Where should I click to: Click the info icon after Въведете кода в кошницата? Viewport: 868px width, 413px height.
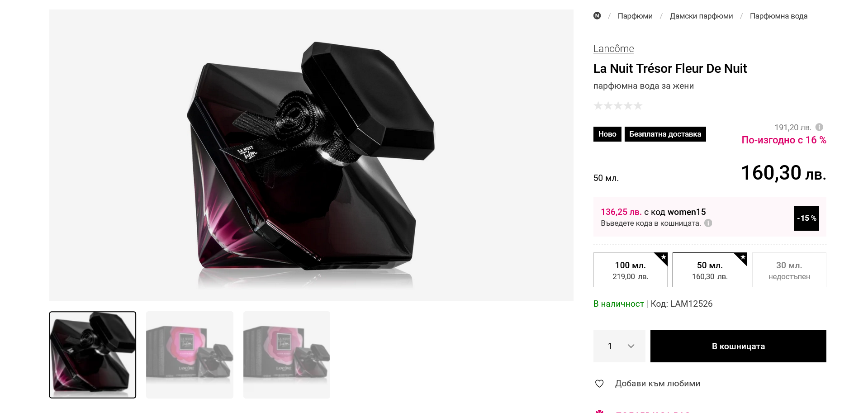(708, 223)
